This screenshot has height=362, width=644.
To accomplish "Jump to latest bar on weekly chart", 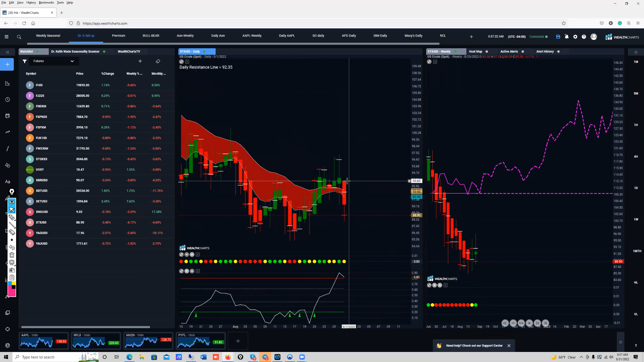I will pyautogui.click(x=545, y=323).
